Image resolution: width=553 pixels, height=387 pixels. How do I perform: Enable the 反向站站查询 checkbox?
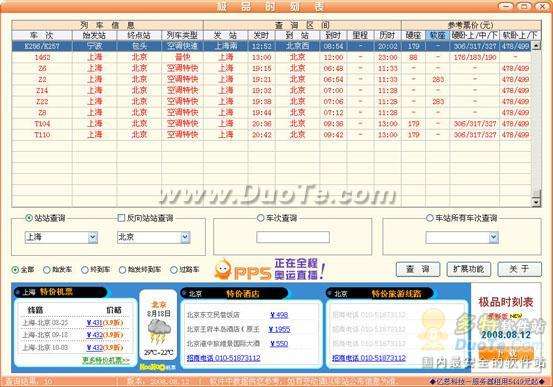coord(121,218)
